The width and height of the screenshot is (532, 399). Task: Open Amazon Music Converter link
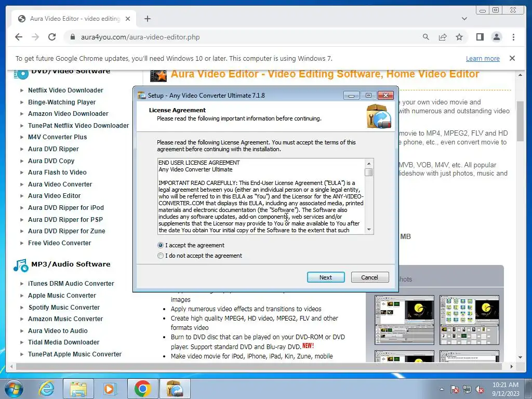tap(65, 319)
